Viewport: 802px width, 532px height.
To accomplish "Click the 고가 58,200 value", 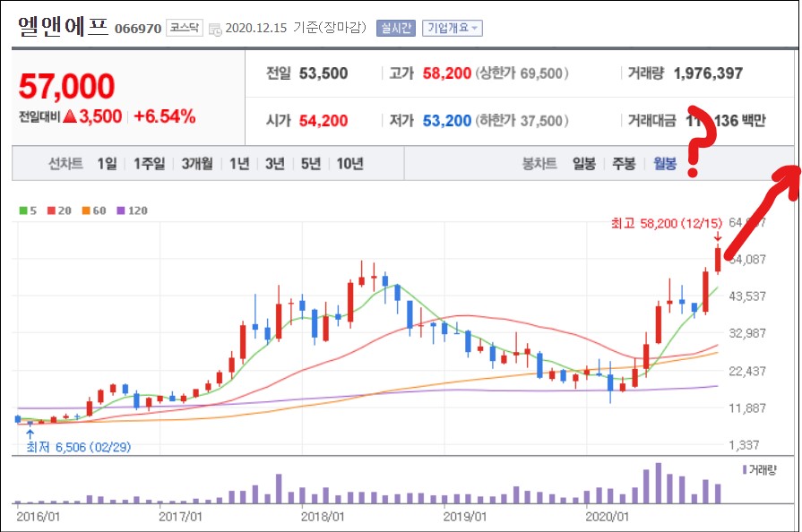I will pyautogui.click(x=446, y=73).
